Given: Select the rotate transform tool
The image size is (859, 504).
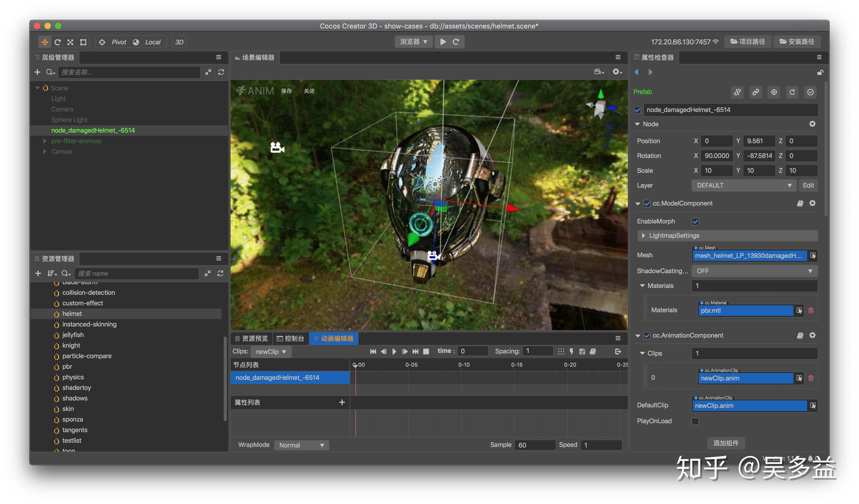Looking at the screenshot, I should 58,42.
